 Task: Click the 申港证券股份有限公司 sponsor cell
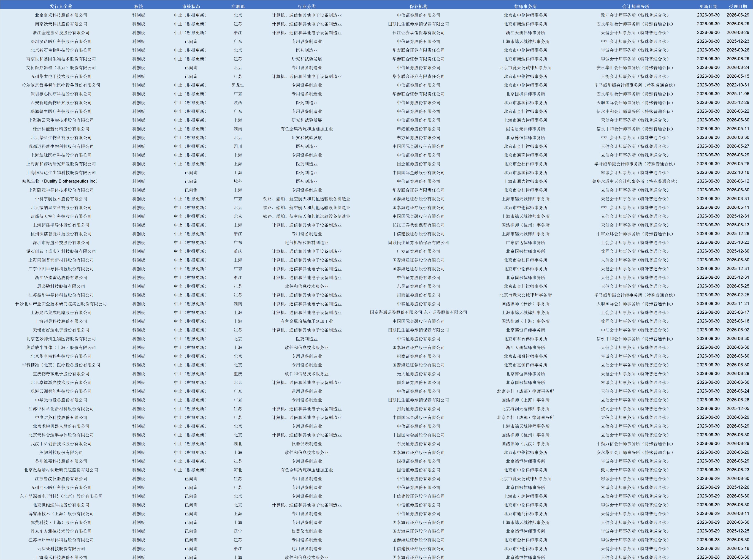418,129
